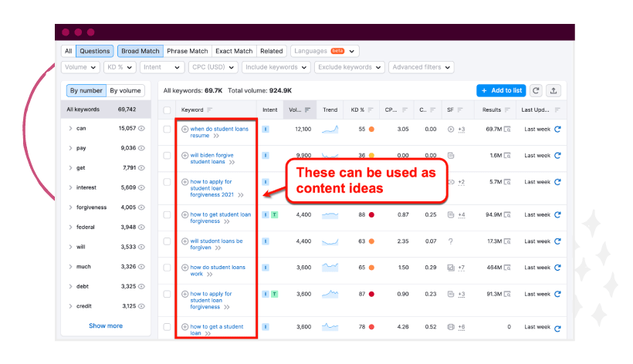Viewport: 633px width, 364px height.
Task: Click the KD % column sort icon
Action: 373,110
